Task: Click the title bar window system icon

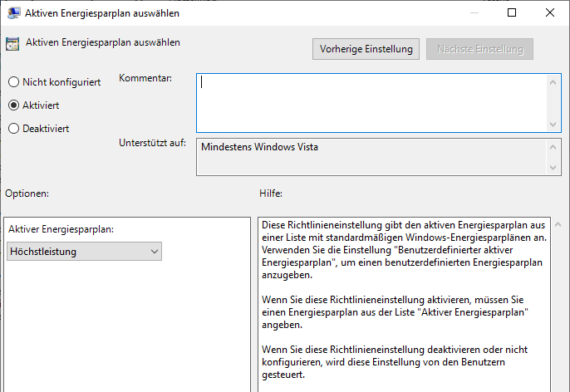Action: [12, 13]
